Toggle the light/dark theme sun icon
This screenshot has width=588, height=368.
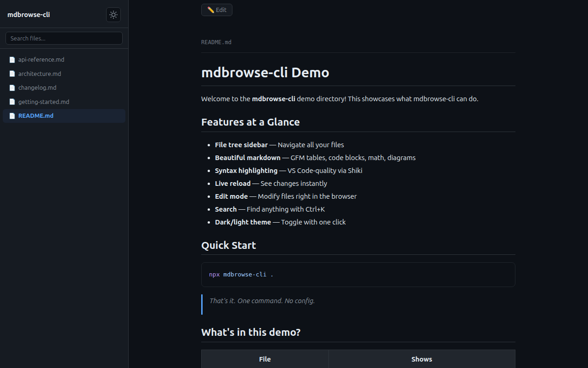point(113,15)
